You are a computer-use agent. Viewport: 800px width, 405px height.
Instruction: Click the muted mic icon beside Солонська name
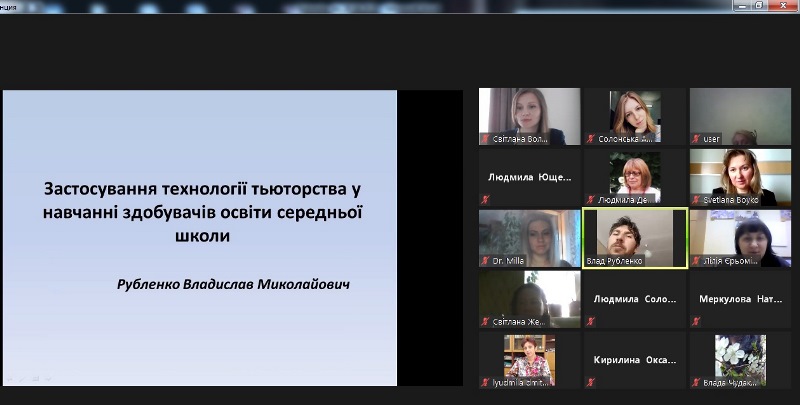tap(590, 139)
